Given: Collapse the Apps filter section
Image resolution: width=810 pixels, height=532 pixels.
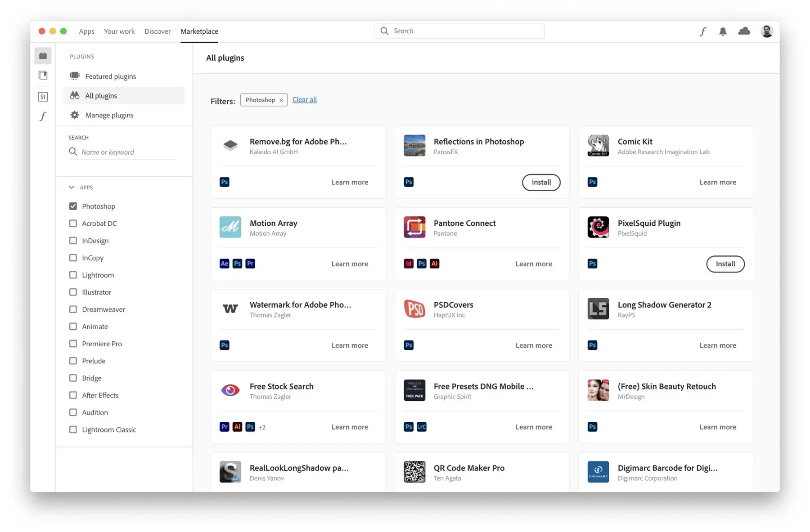Looking at the screenshot, I should [x=72, y=187].
